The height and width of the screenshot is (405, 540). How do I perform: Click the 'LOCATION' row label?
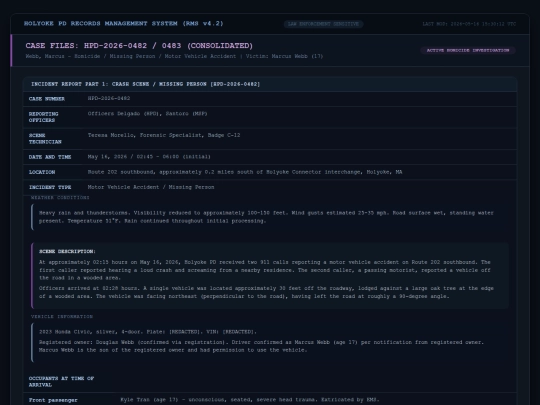pyautogui.click(x=42, y=172)
